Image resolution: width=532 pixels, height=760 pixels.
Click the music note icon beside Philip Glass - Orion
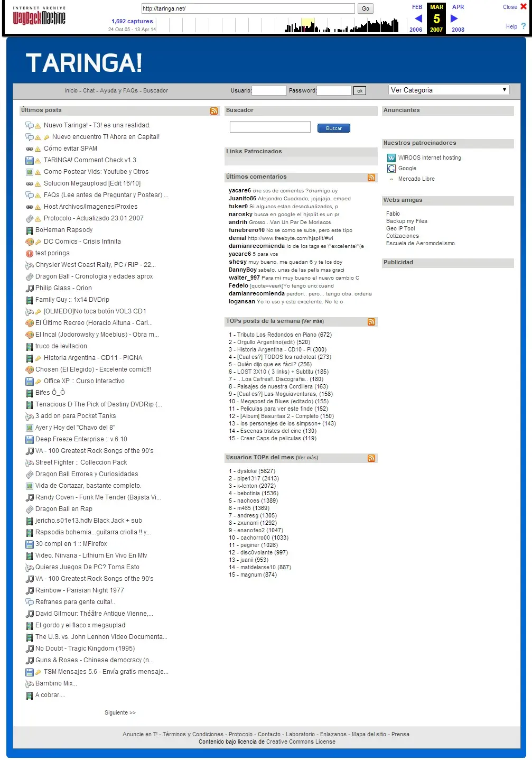(x=30, y=289)
